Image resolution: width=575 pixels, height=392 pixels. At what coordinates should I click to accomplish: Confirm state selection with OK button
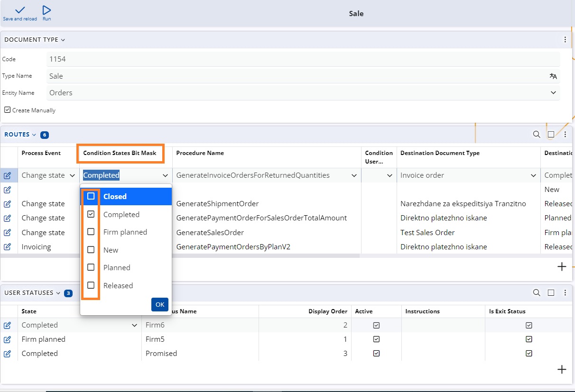[160, 304]
